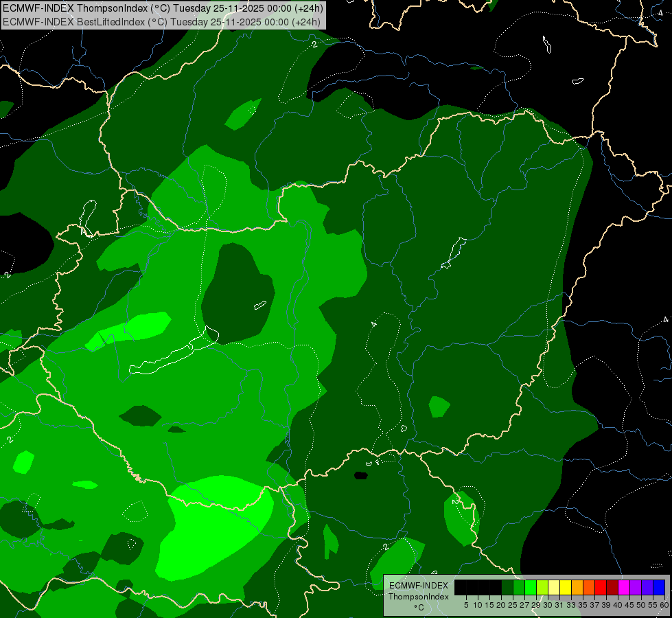Click the dark red 39-40 legend swatch
672x618 pixels.
pyautogui.click(x=612, y=587)
